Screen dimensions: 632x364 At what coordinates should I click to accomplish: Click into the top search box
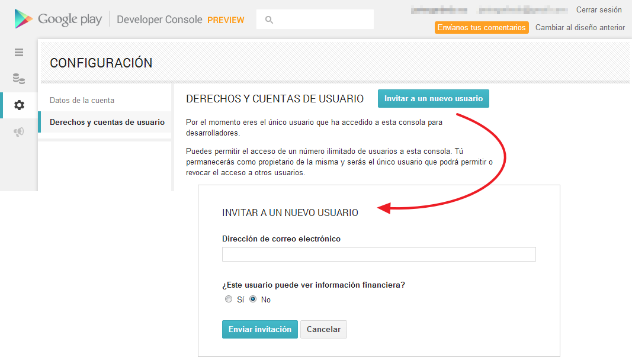click(x=323, y=20)
